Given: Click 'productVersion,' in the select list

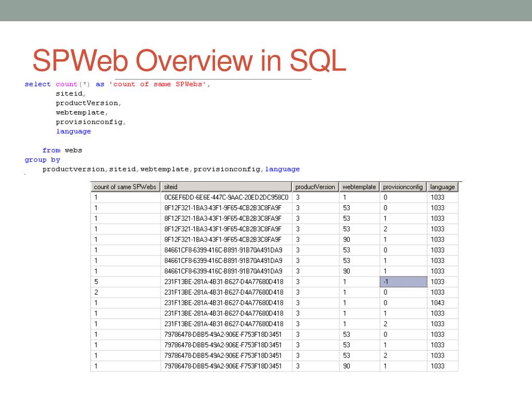Looking at the screenshot, I should pyautogui.click(x=88, y=103).
